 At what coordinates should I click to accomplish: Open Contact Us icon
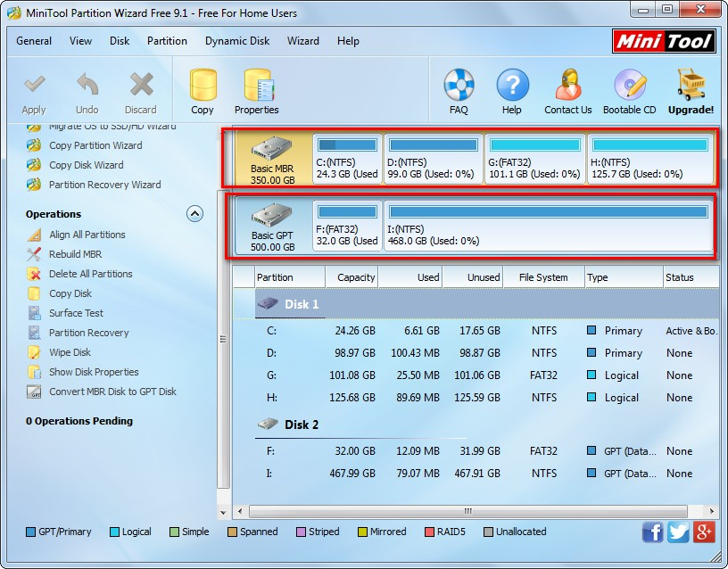click(567, 89)
